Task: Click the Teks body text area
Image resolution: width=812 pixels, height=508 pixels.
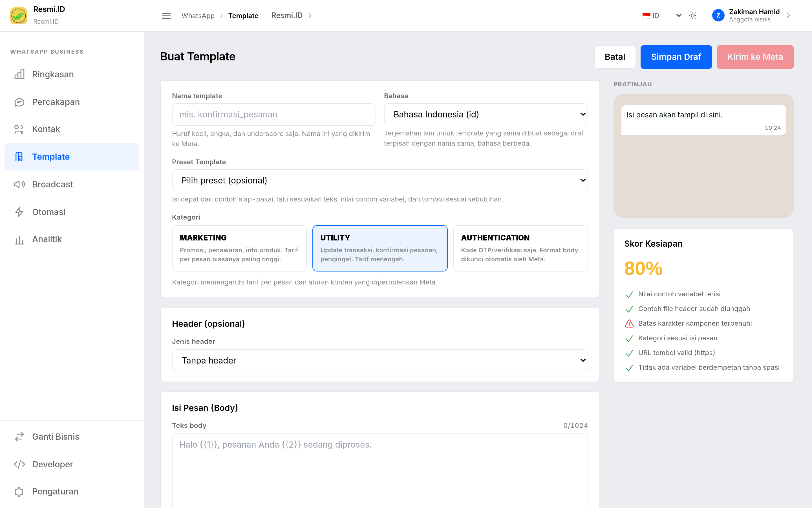Action: point(380,471)
